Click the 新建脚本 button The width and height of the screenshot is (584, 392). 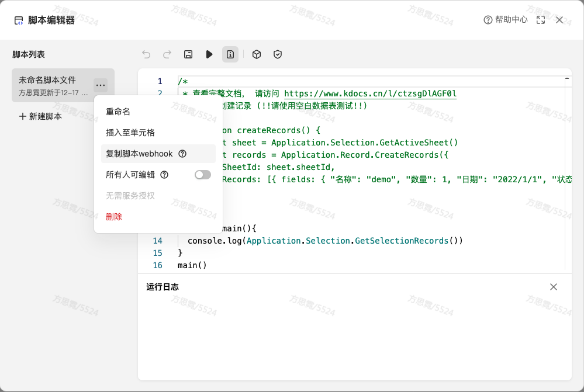tap(40, 116)
